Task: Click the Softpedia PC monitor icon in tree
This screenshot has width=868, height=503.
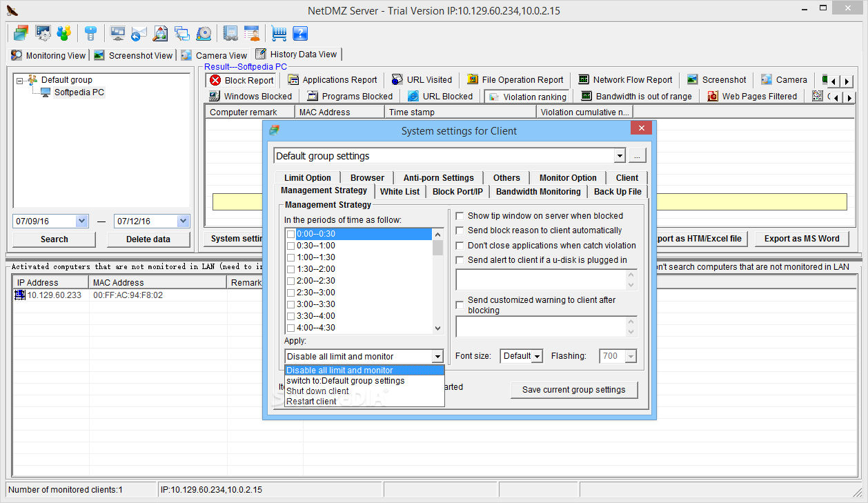Action: tap(46, 92)
